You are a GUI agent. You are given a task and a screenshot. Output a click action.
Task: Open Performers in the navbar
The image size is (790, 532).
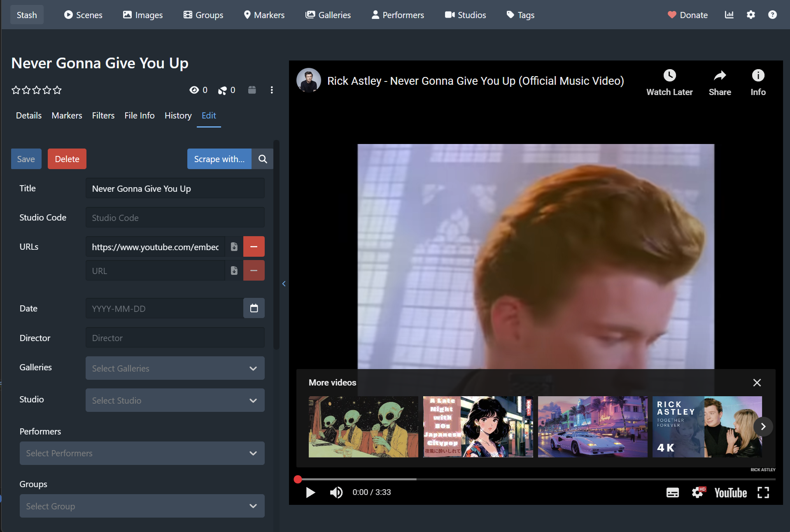pos(398,15)
